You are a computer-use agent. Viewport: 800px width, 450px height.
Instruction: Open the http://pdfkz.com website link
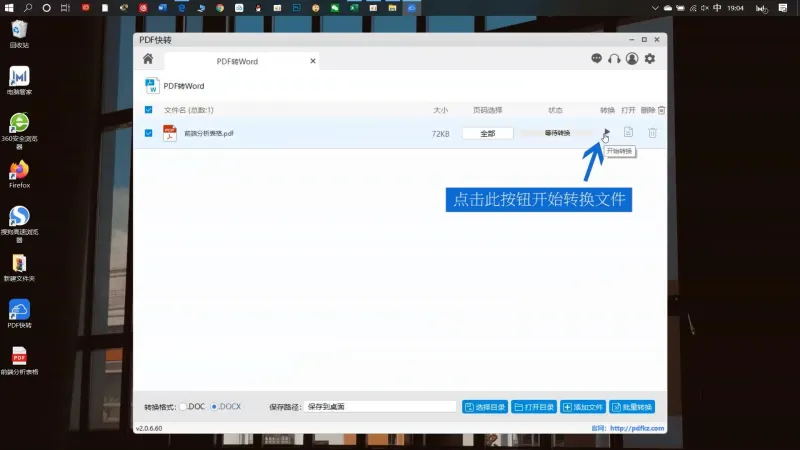[637, 429]
